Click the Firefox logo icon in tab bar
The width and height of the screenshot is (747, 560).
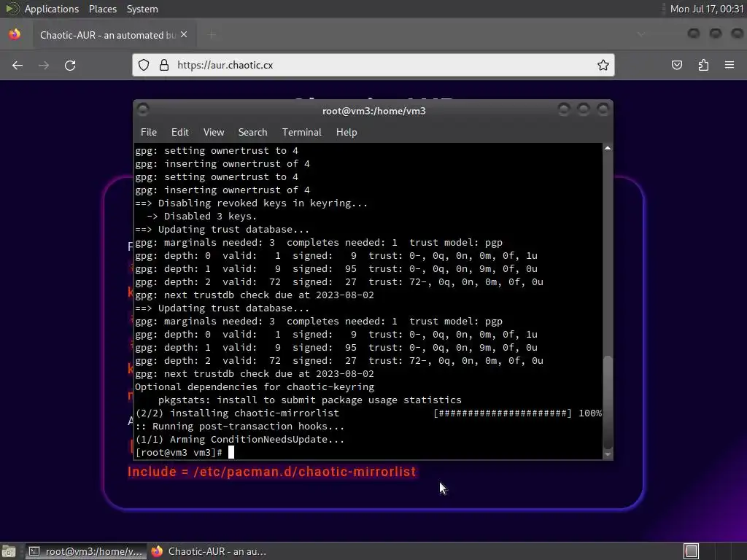pos(15,34)
